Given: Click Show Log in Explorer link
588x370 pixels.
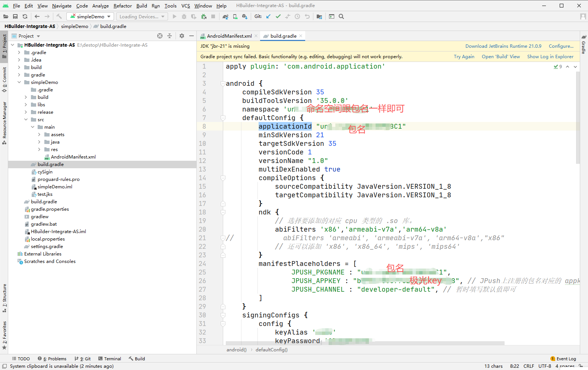Looking at the screenshot, I should [x=550, y=57].
